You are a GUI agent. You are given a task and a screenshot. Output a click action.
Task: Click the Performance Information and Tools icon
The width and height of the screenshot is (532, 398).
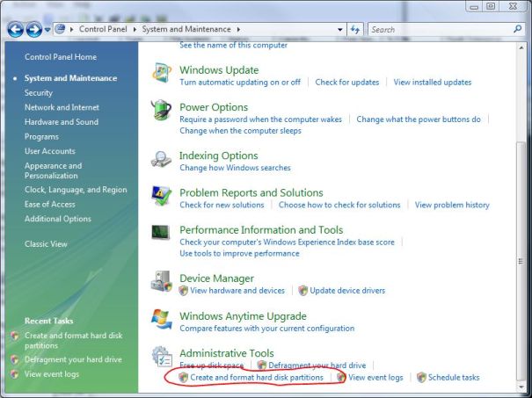[162, 234]
